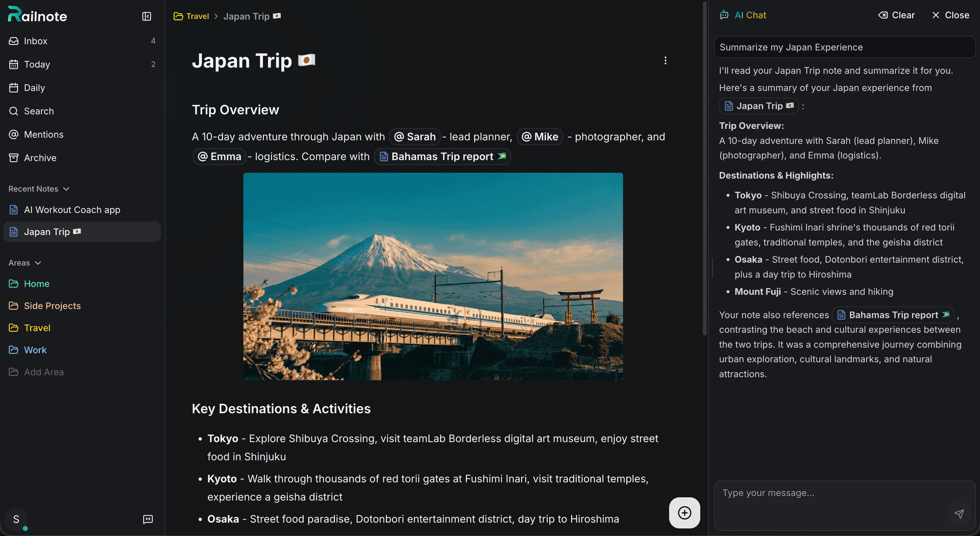The width and height of the screenshot is (980, 536).
Task: Open Daily notes
Action: (34, 88)
